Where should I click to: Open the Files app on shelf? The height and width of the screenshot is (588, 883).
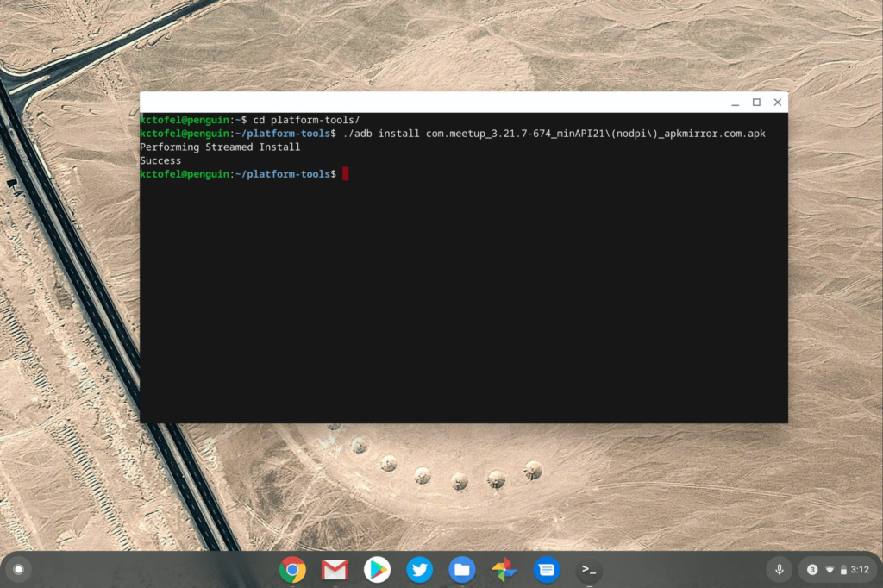462,570
